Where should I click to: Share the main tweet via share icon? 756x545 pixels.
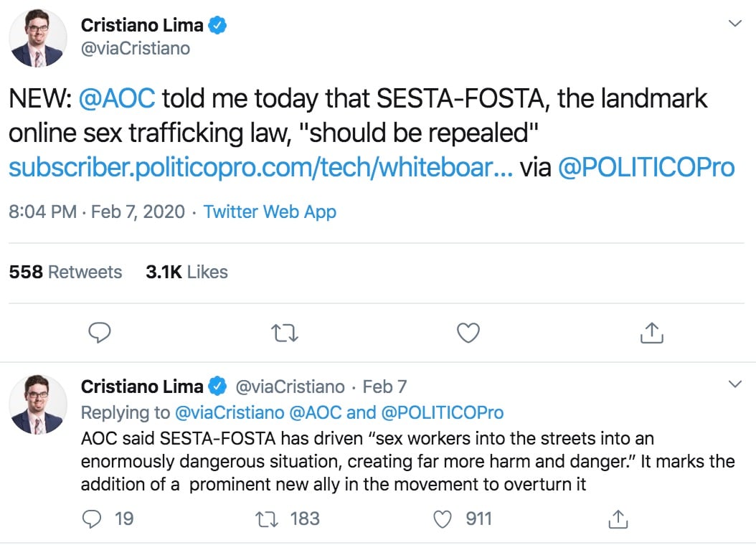pyautogui.click(x=652, y=333)
